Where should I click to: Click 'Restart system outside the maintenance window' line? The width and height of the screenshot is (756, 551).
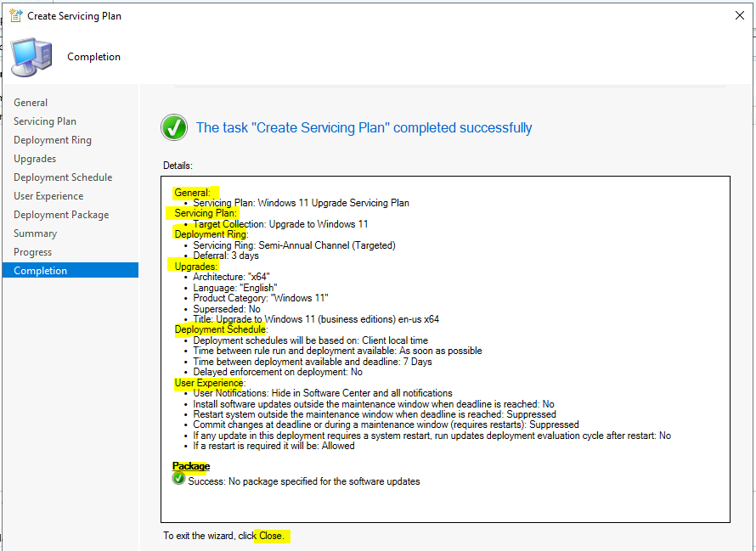click(375, 414)
